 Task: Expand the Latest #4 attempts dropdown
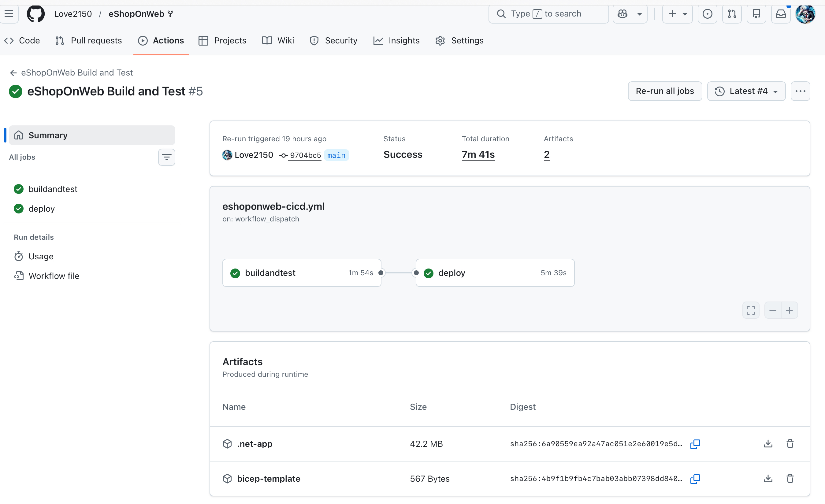[x=746, y=91]
